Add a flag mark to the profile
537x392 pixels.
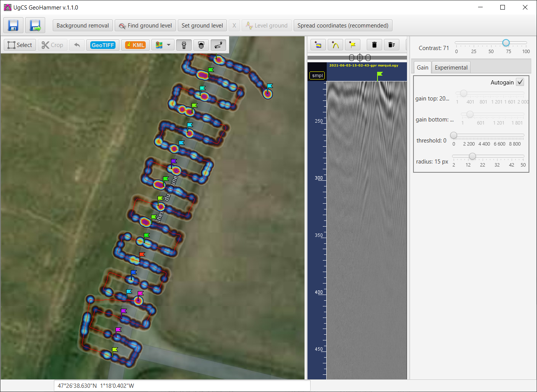352,45
